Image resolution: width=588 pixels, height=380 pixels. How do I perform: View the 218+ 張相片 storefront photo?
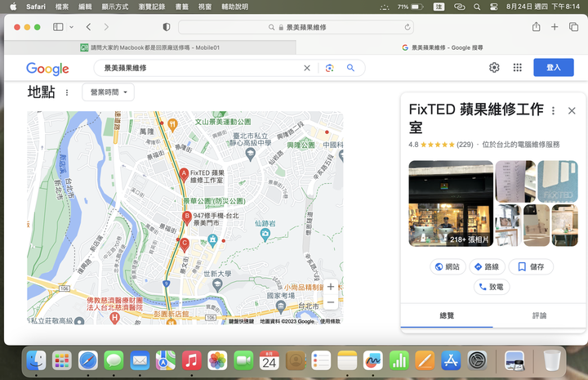click(x=451, y=203)
